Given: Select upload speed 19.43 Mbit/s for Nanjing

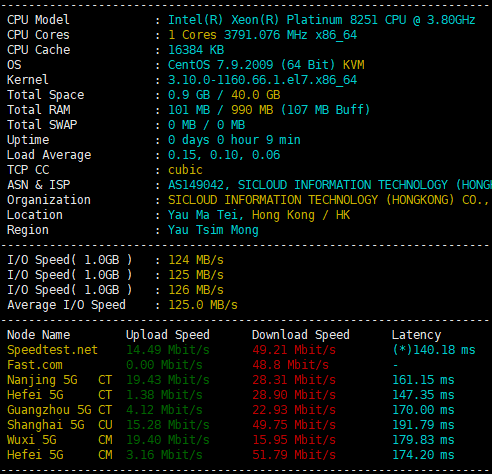Looking at the screenshot, I should (x=168, y=380).
